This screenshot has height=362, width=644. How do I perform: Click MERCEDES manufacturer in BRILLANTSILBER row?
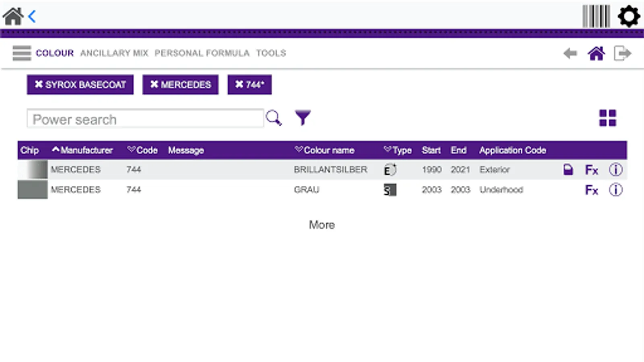coord(76,170)
